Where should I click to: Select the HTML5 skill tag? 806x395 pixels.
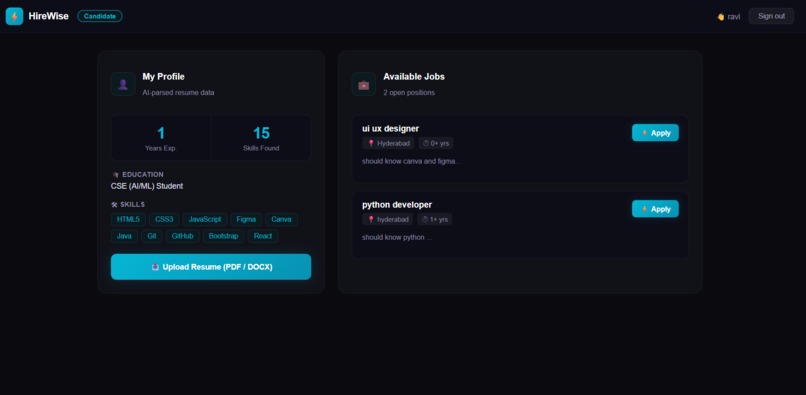[128, 220]
